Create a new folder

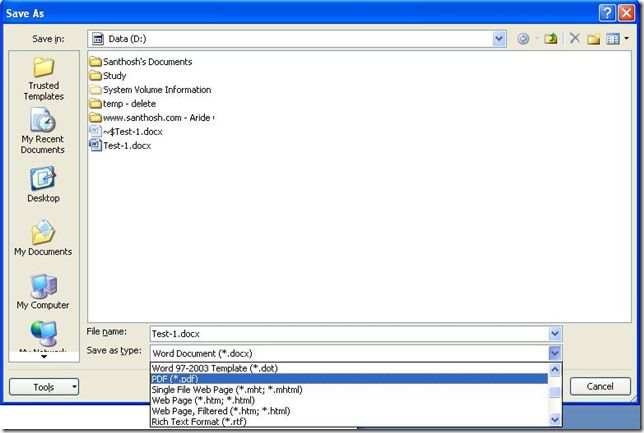tap(593, 39)
